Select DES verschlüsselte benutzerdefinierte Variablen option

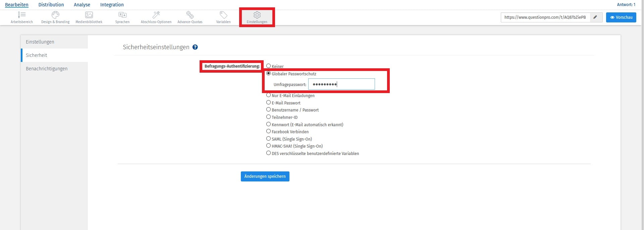coord(268,153)
